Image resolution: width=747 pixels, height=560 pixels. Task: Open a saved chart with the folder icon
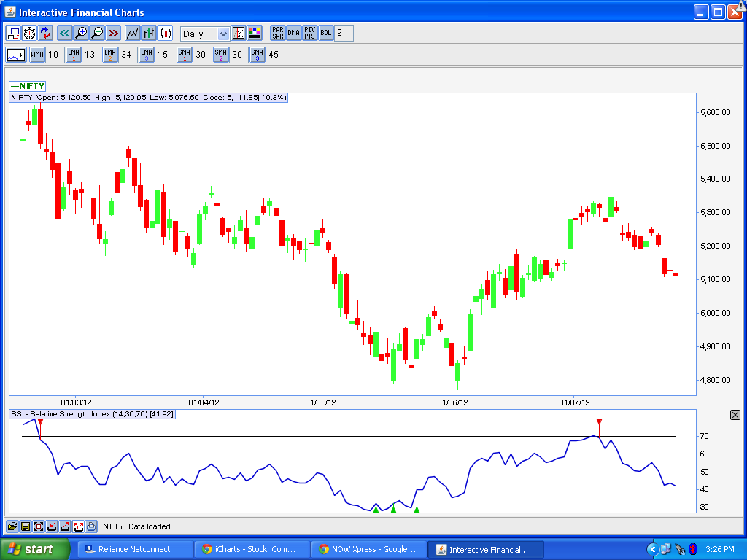[x=12, y=526]
